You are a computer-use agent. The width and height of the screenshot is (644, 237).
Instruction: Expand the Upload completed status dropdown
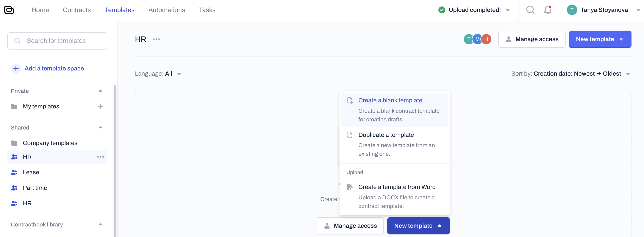[x=508, y=10]
